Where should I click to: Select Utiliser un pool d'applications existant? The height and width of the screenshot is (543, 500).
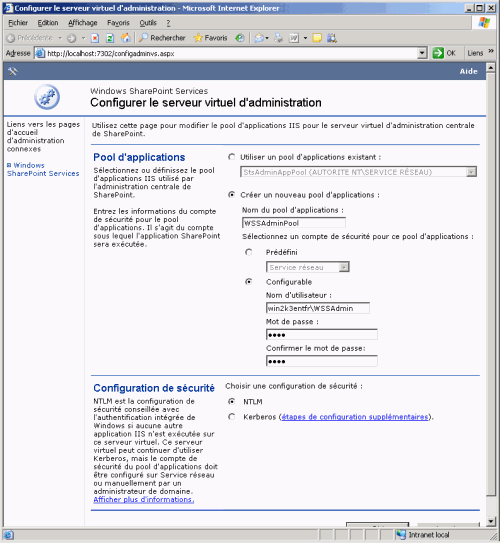(231, 157)
